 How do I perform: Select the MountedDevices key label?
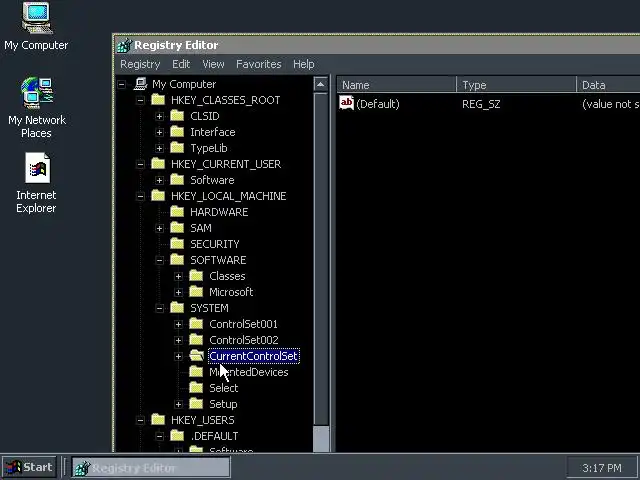point(249,372)
